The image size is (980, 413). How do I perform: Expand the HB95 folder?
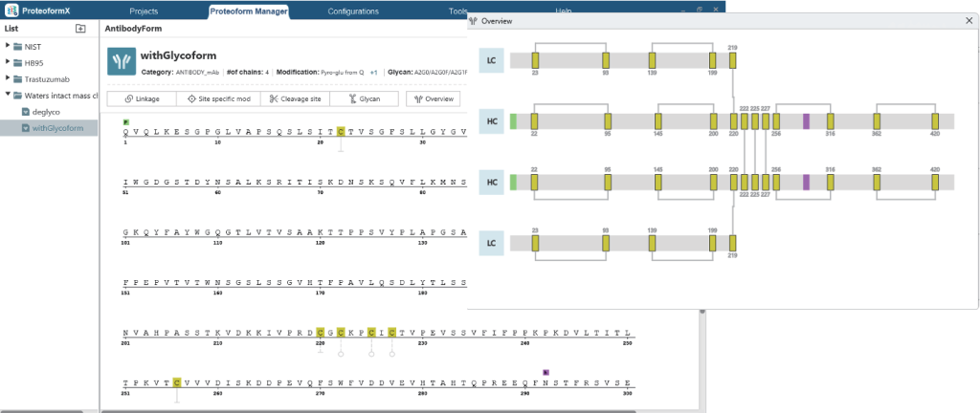pos(8,62)
